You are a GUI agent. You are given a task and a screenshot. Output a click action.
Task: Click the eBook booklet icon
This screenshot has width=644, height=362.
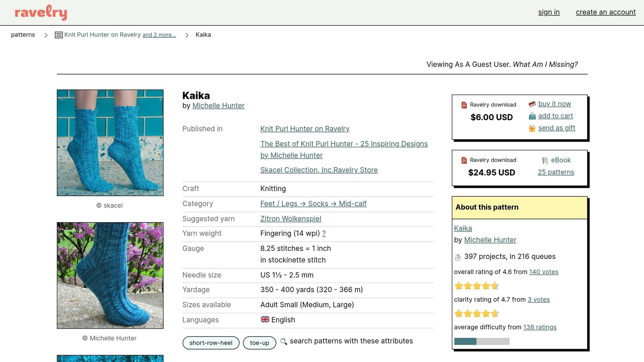[x=545, y=160]
